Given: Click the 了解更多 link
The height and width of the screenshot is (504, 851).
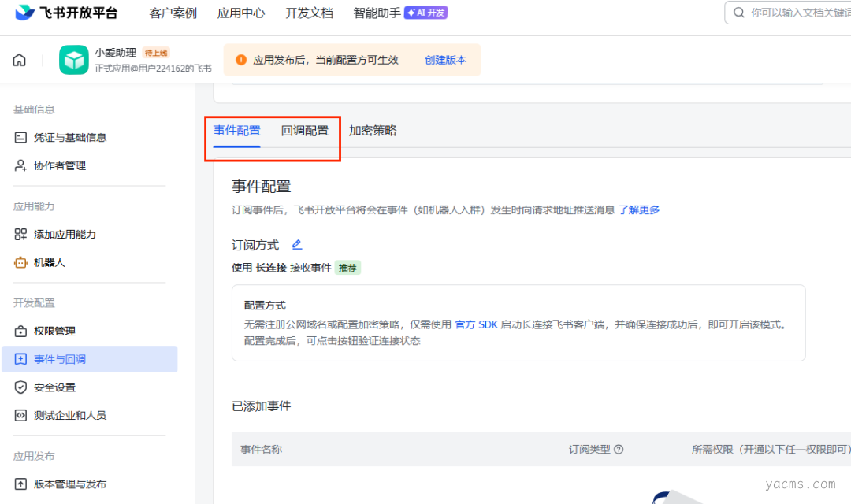Looking at the screenshot, I should (639, 209).
